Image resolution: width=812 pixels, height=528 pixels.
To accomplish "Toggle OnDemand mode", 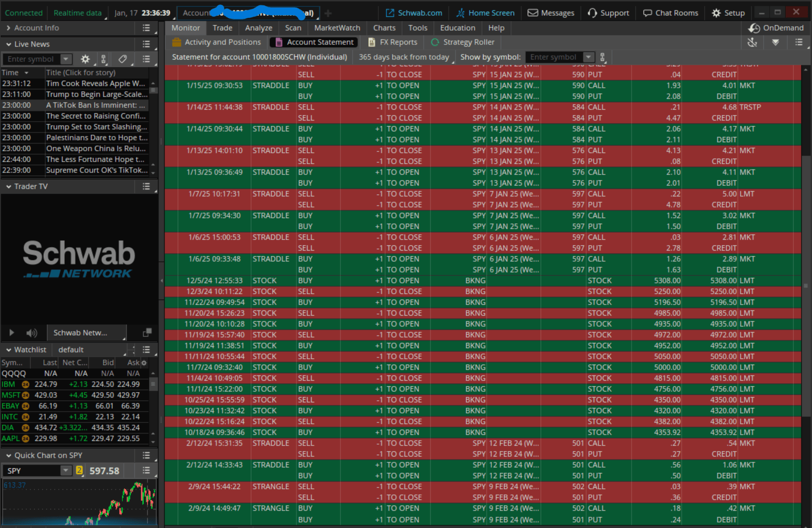I will (776, 28).
